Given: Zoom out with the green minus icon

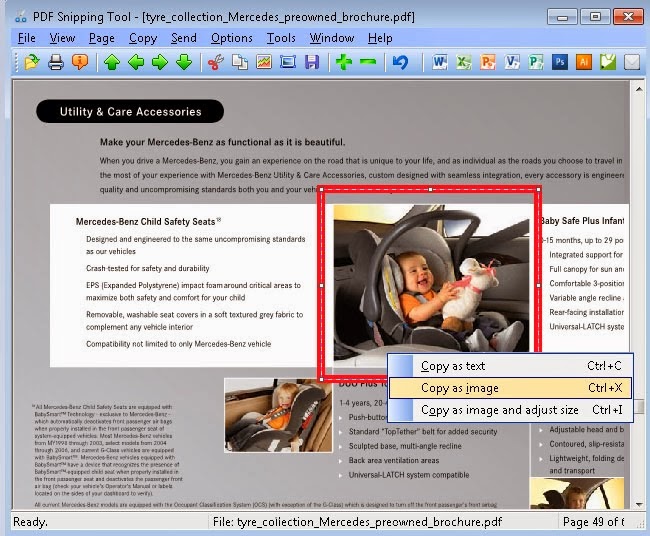Looking at the screenshot, I should [x=368, y=62].
